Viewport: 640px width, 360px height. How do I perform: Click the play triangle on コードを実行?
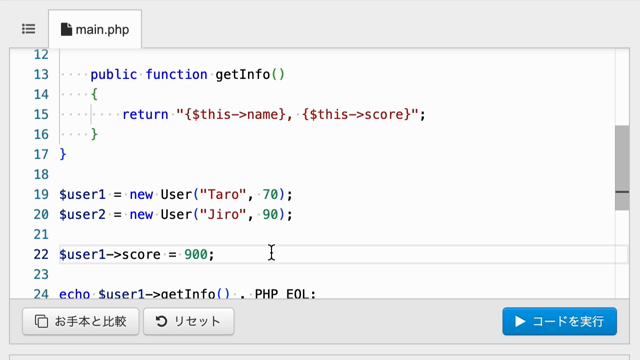(x=520, y=321)
